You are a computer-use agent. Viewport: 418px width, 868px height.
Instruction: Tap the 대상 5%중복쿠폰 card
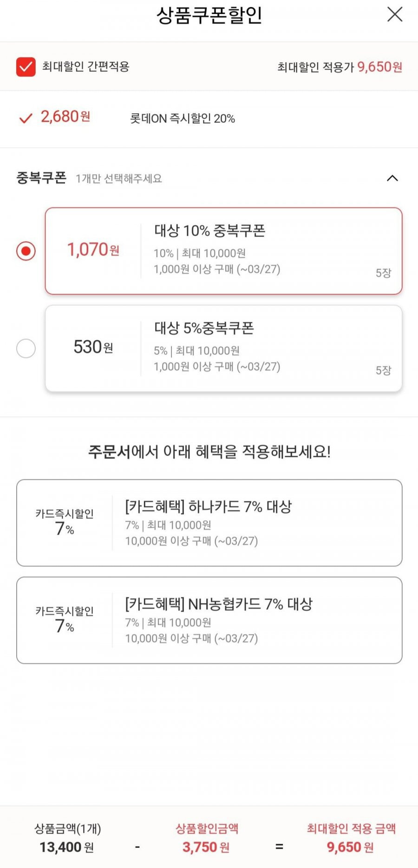[223, 349]
